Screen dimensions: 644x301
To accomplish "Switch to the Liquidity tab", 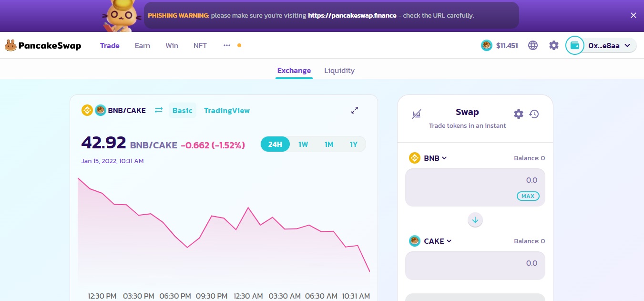I will (339, 71).
